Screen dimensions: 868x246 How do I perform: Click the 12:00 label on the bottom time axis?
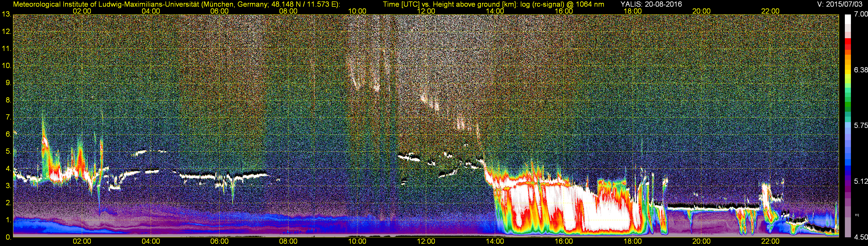426,242
